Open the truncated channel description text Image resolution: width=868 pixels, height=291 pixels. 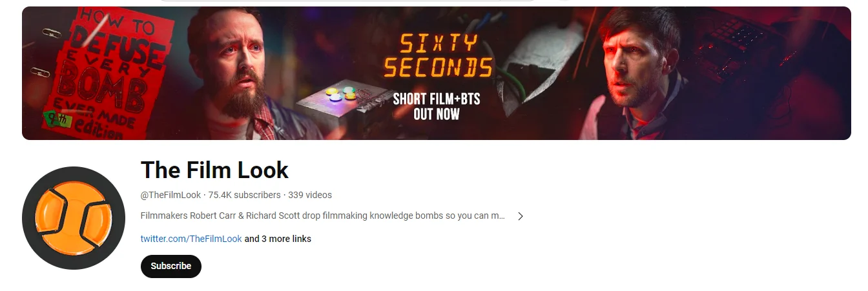(x=323, y=216)
